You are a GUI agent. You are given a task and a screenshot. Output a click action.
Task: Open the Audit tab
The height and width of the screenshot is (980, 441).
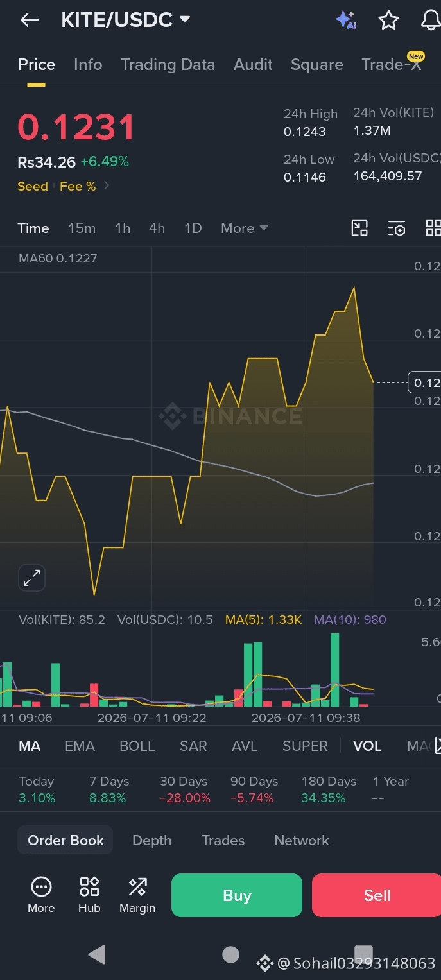pos(253,65)
